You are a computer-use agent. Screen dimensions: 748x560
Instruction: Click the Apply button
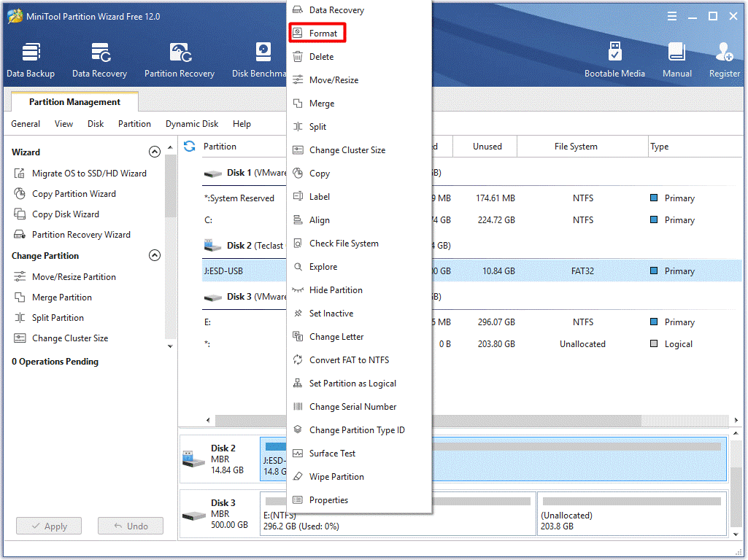coord(49,526)
